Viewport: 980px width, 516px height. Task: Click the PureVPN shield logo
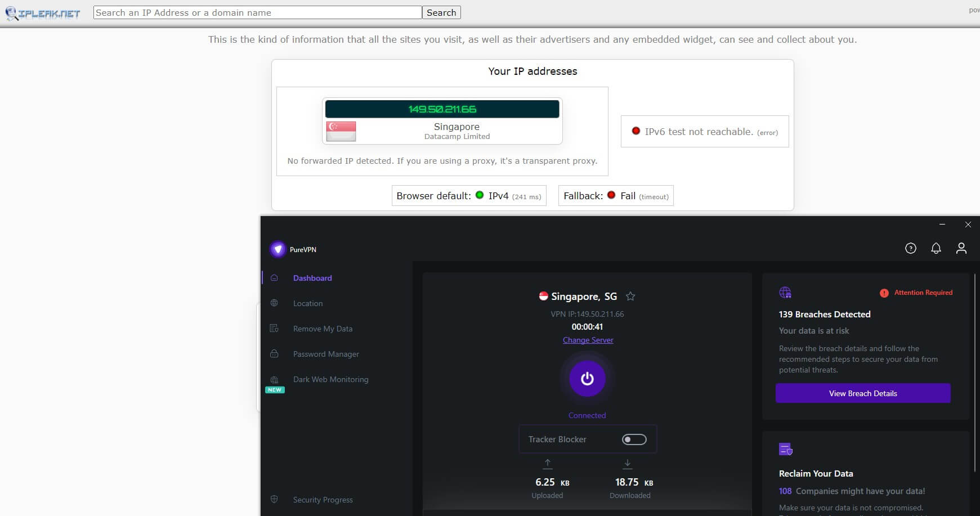coord(278,249)
